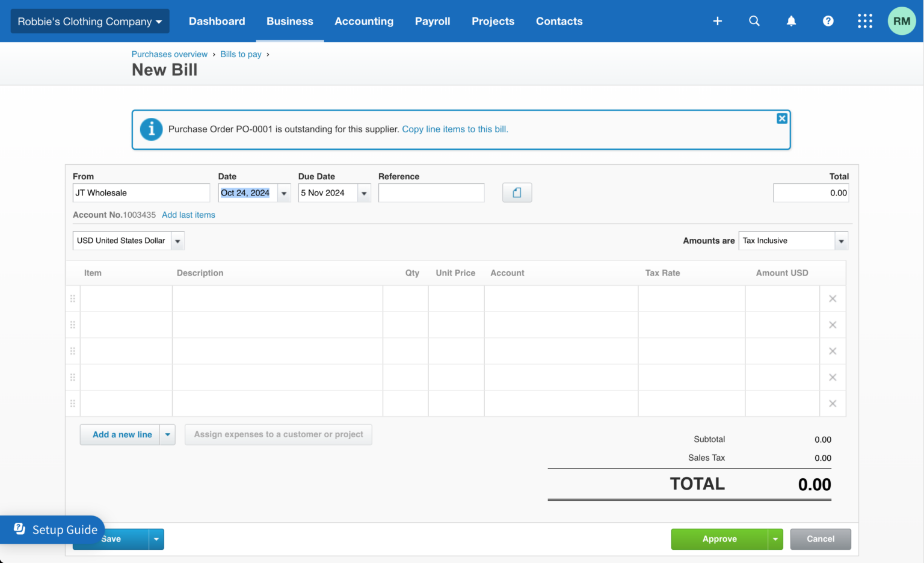Screen dimensions: 924x563
Task: Click inside the Reference input field
Action: click(x=431, y=192)
